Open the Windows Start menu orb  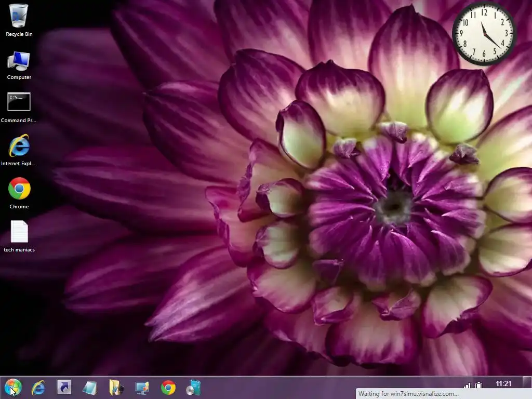coord(13,388)
